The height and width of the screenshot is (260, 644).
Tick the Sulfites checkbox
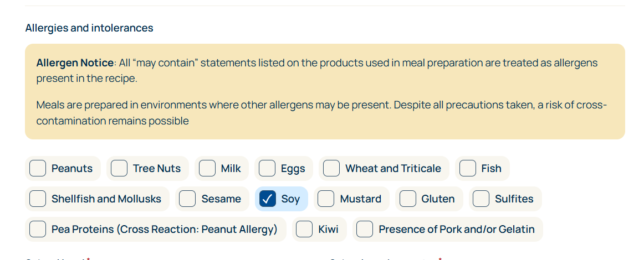tap(481, 199)
